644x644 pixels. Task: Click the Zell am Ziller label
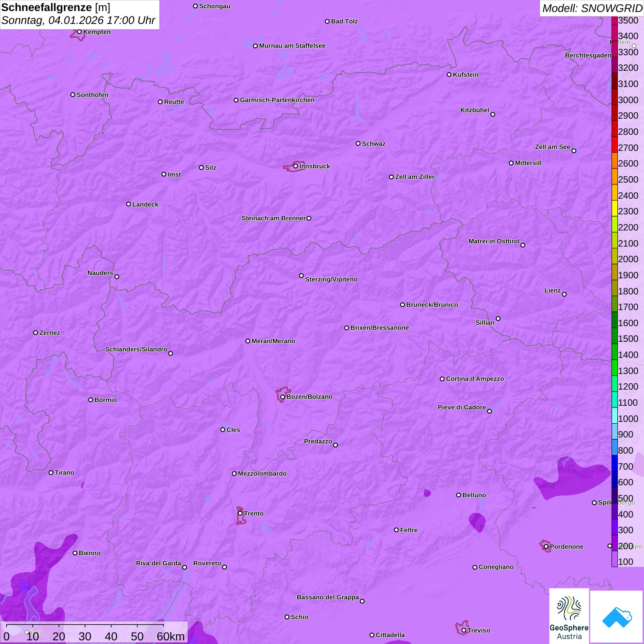[414, 177]
